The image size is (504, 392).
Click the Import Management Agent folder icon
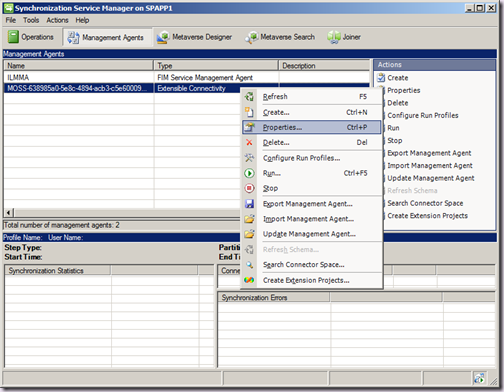[x=249, y=219]
